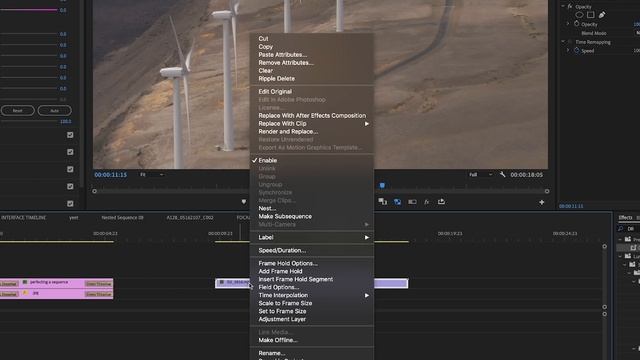Click the magenta slider at the left panel top
640x360 pixels.
pyautogui.click(x=29, y=10)
